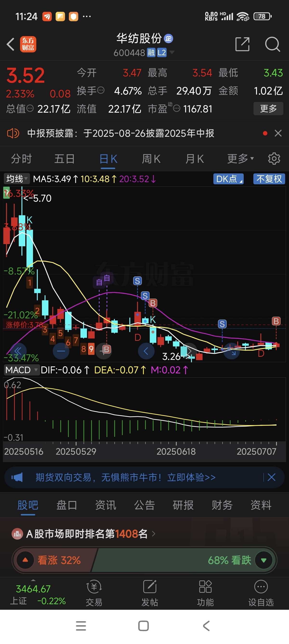The image size is (289, 644).
Task: Open the 资讯 tab
Action: click(105, 505)
